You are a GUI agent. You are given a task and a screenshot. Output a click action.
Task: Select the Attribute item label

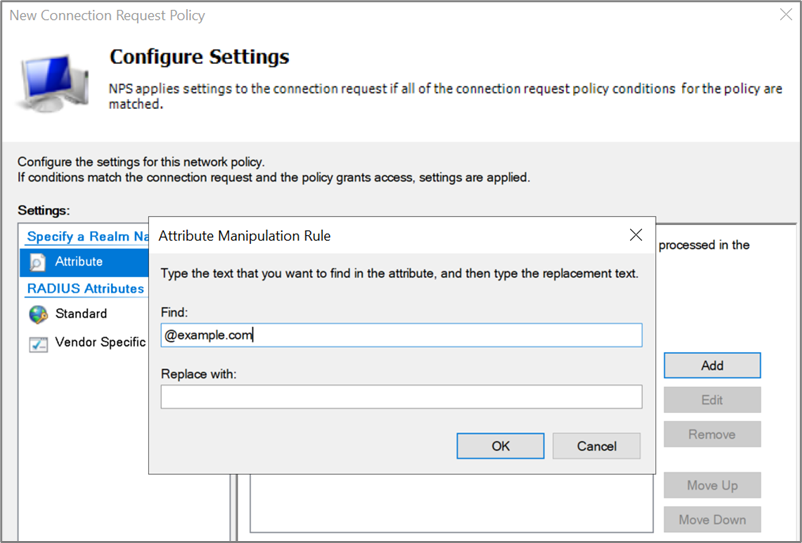[79, 262]
